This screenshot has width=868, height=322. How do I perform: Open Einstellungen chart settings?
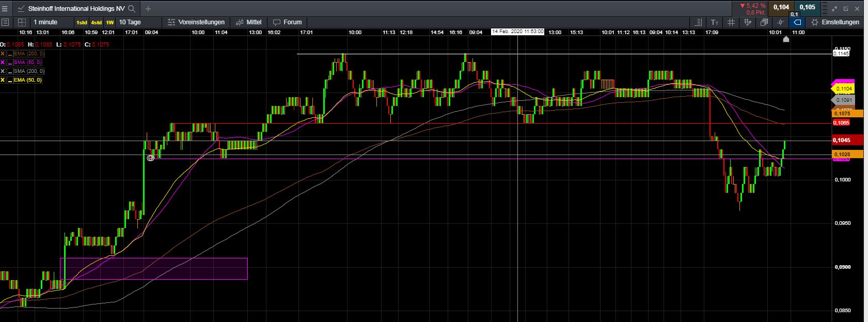(835, 22)
